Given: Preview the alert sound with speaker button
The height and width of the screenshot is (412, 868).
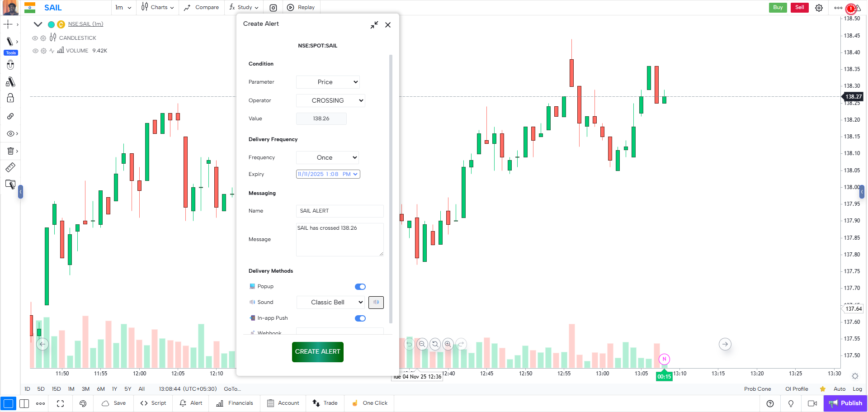Looking at the screenshot, I should (x=376, y=302).
